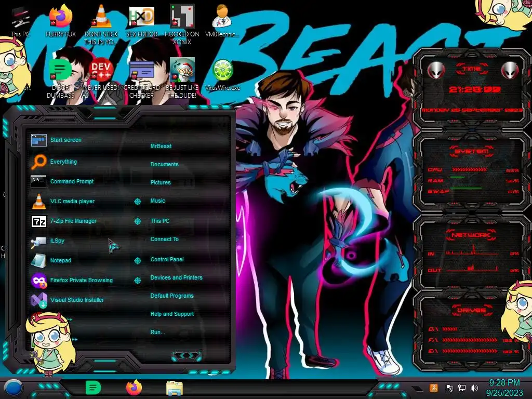532x399 pixels.
Task: Click the Notepad icon in start menu
Action: click(38, 260)
